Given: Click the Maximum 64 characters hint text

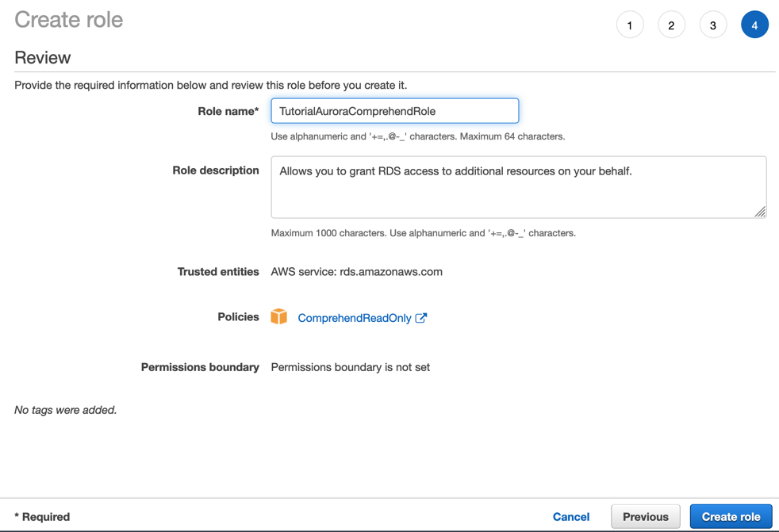Looking at the screenshot, I should (x=512, y=136).
